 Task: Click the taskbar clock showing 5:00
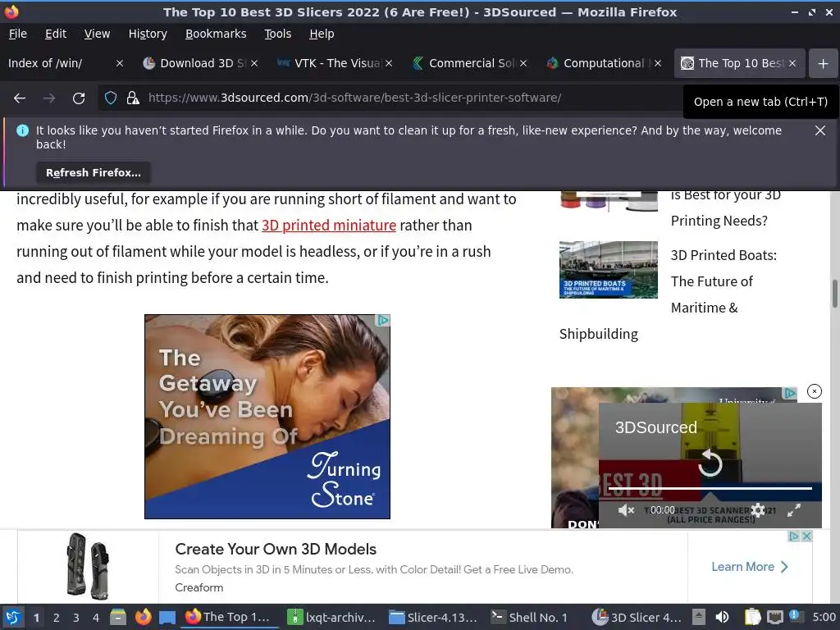(824, 617)
